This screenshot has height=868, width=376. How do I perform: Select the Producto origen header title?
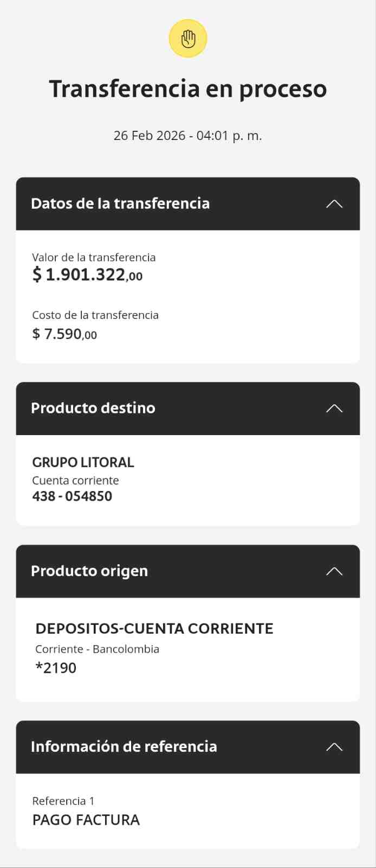[x=89, y=571]
